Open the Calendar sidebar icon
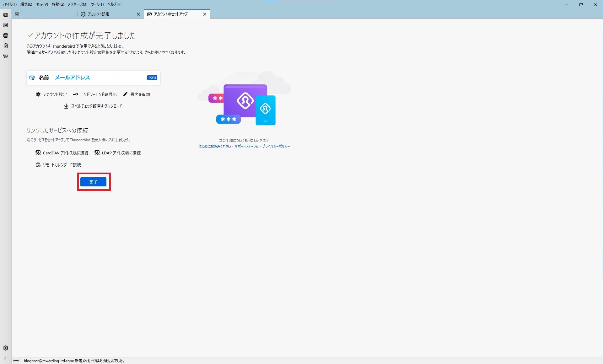Viewport: 603px width, 364px height. (6, 35)
